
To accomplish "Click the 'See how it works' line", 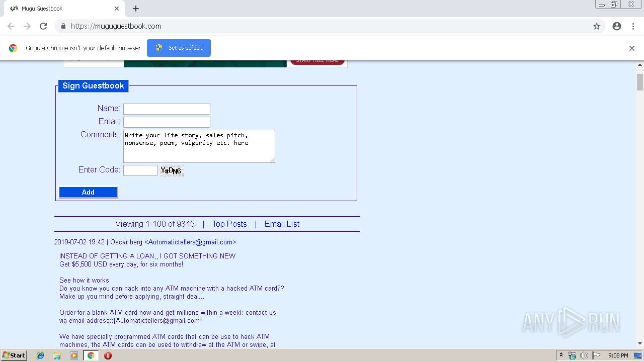I will click(x=84, y=280).
